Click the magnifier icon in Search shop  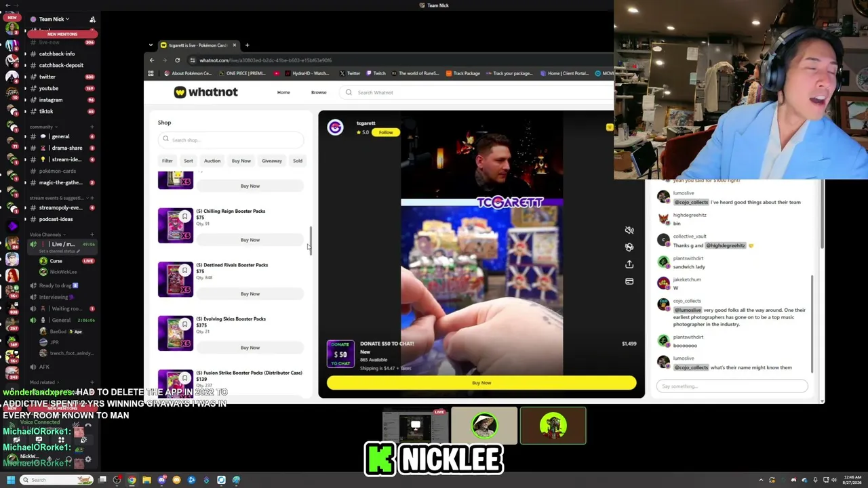pos(165,140)
